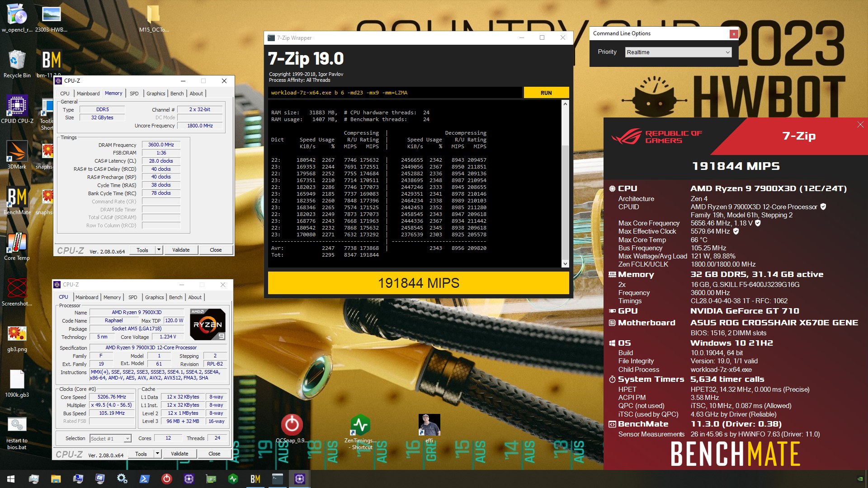
Task: Expand Tools dropdown arrow in Memory CPU-Z
Action: [159, 250]
